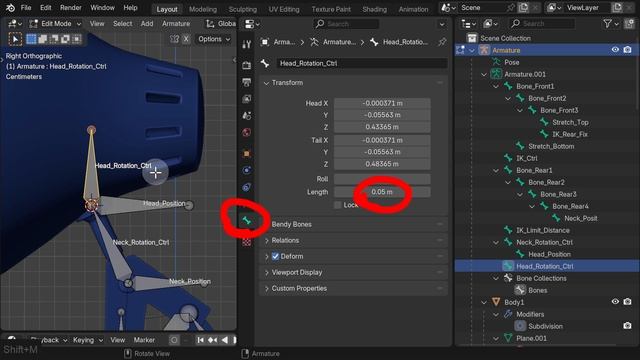
Task: Toggle the Lock checkbox under Length
Action: (338, 205)
